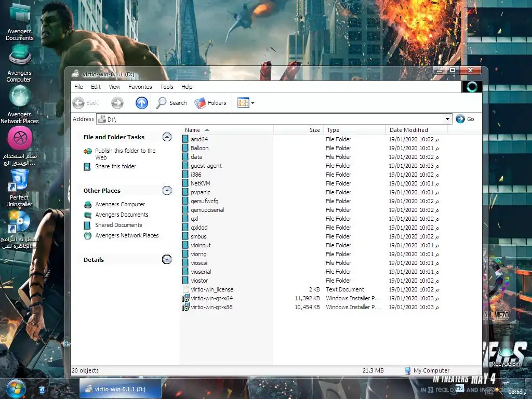Open the Edit menu
This screenshot has width=532, height=399.
click(96, 87)
